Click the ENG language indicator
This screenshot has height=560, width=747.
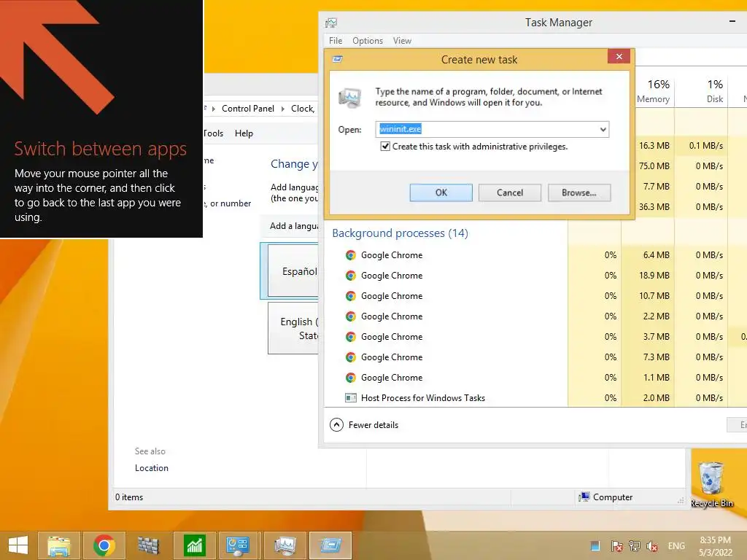pos(676,545)
